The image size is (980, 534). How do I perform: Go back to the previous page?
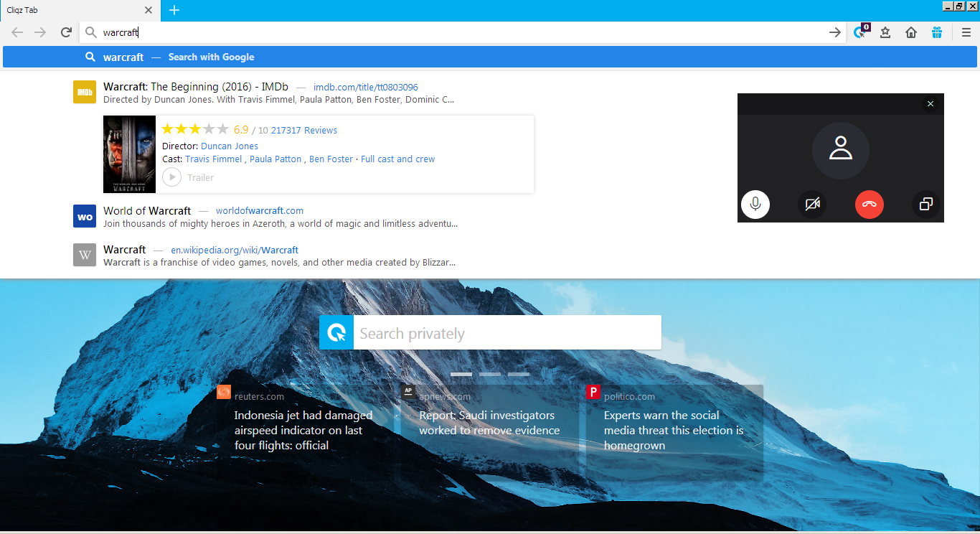[x=17, y=32]
